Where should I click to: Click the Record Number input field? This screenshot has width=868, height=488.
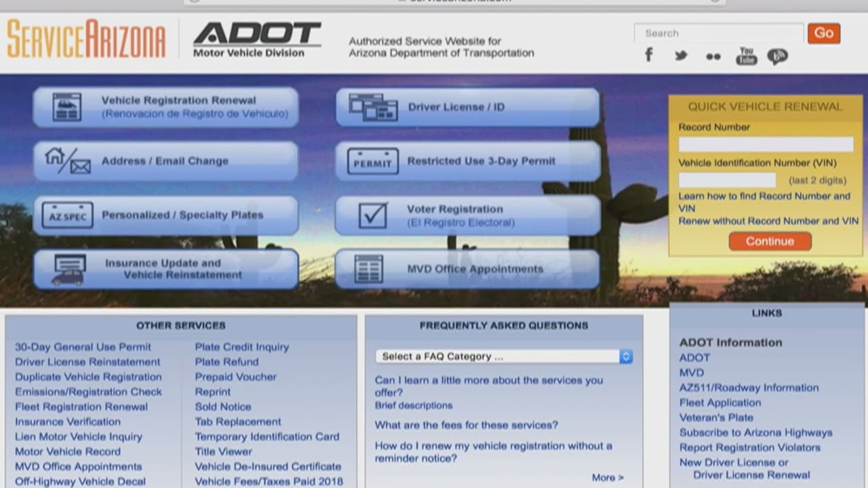pyautogui.click(x=766, y=144)
